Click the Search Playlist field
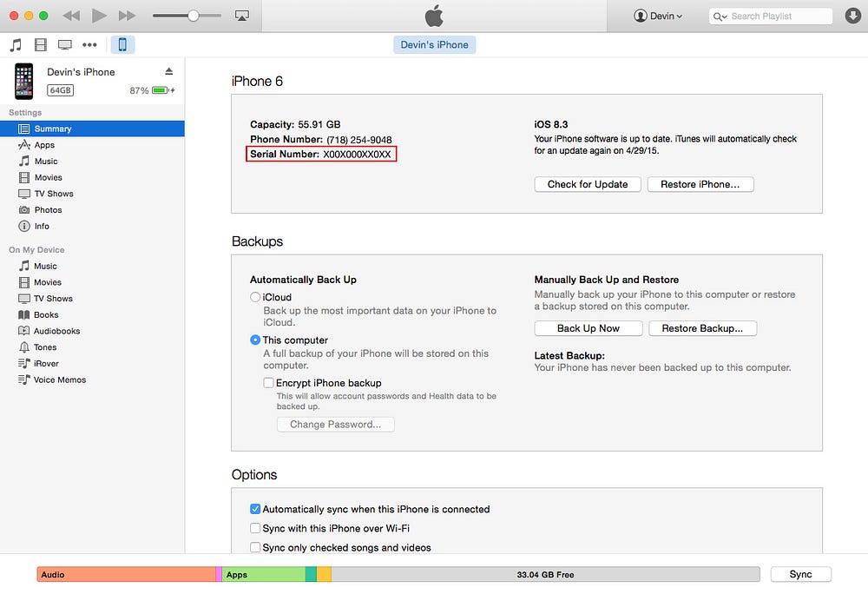Viewport: 868px width, 594px height. 771,16
